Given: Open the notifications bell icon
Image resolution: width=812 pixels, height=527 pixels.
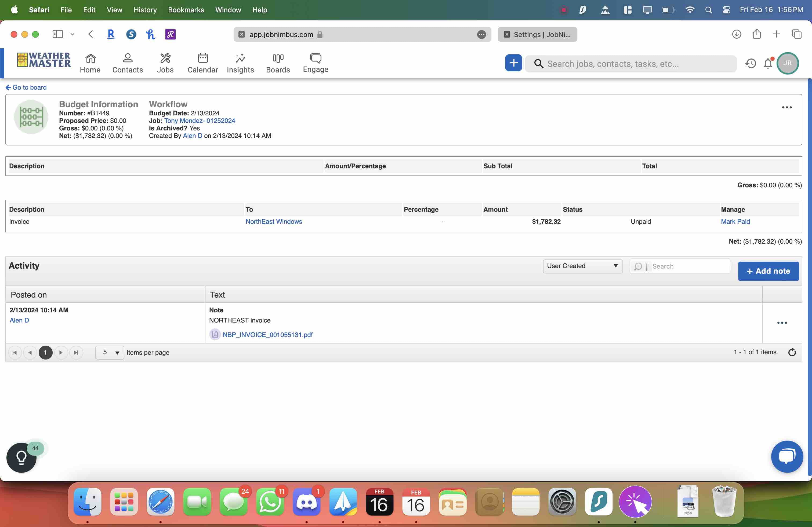Looking at the screenshot, I should [x=768, y=63].
